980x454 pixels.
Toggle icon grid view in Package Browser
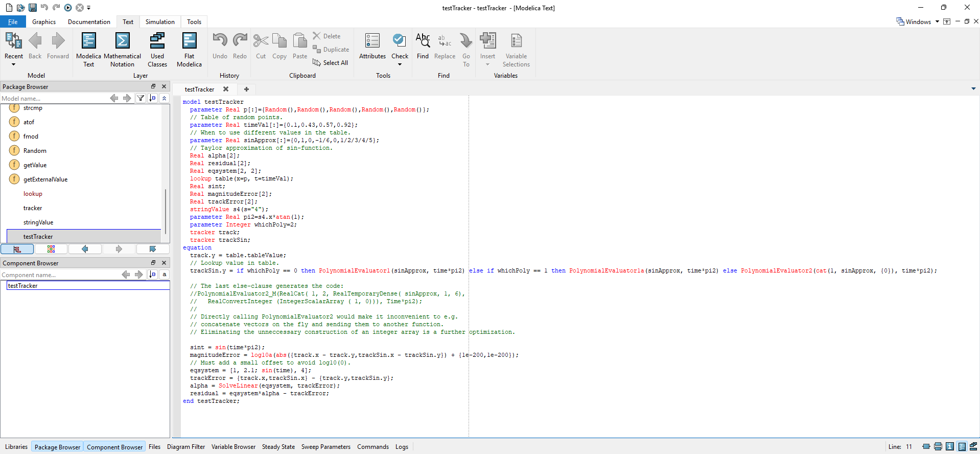click(x=51, y=249)
